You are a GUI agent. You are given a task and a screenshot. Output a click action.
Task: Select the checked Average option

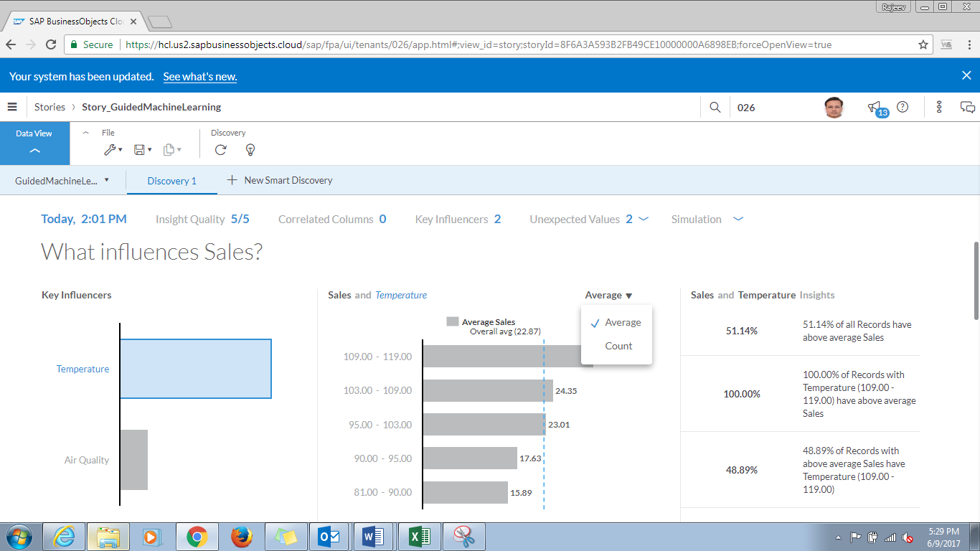pos(622,322)
